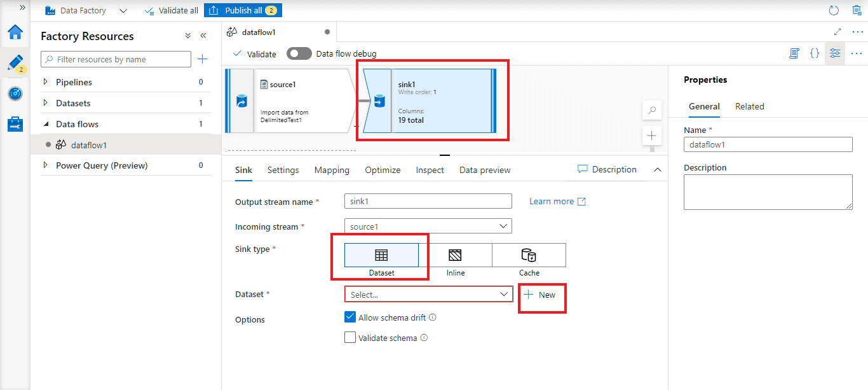Open the Manage toolbox icon
The height and width of the screenshot is (390, 868).
tap(15, 124)
